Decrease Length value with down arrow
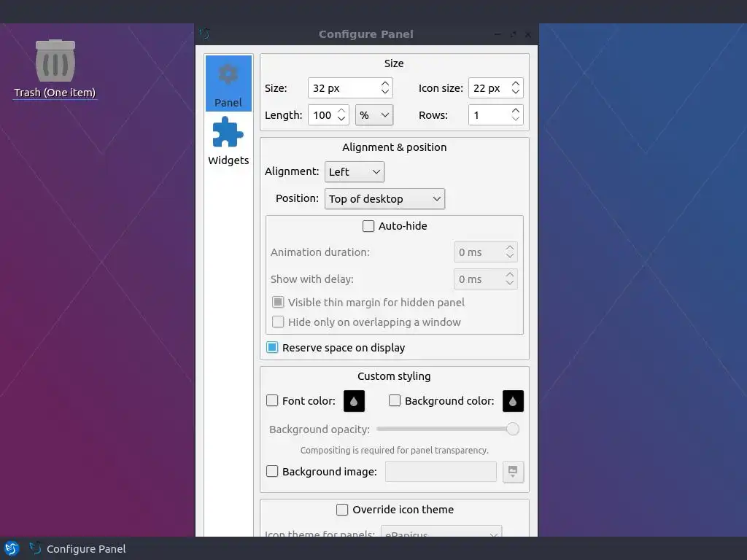This screenshot has height=560, width=747. point(341,119)
